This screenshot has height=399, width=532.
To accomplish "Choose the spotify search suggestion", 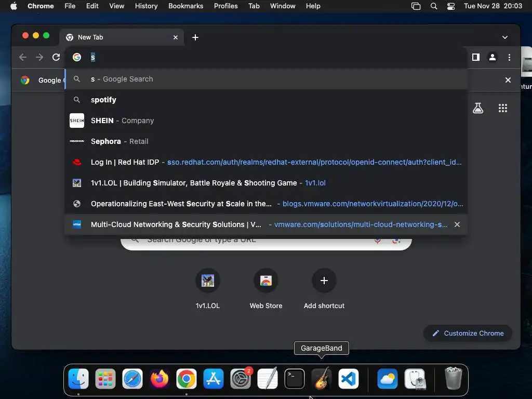I will click(x=266, y=100).
